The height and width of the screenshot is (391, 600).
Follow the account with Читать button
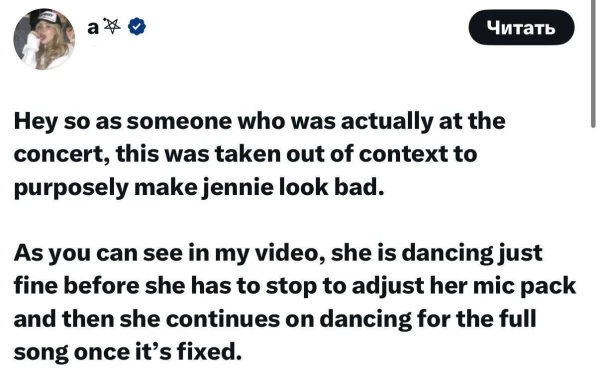click(x=521, y=28)
